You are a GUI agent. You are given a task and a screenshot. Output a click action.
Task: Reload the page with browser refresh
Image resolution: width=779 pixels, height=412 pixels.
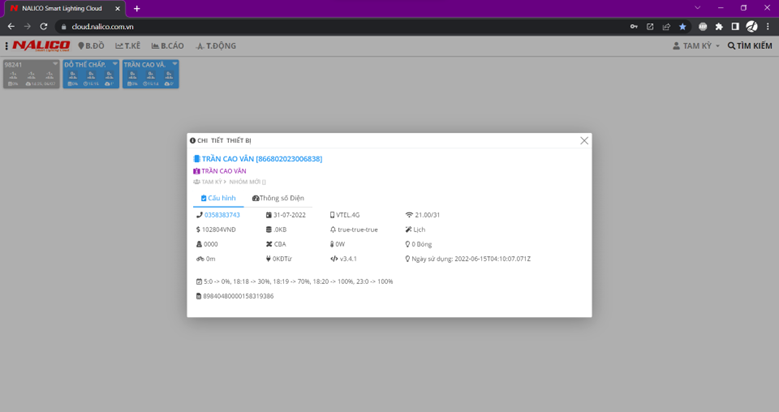[x=44, y=27]
